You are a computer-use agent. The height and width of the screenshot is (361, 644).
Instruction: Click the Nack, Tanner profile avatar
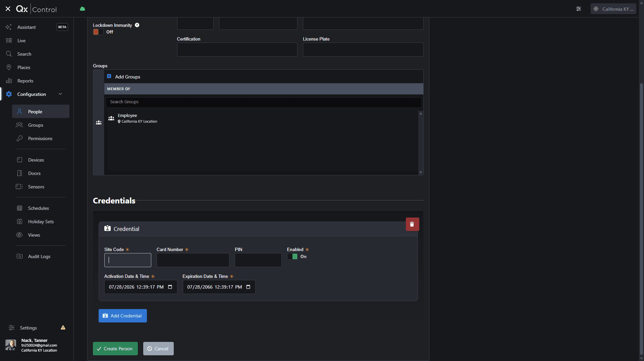pyautogui.click(x=11, y=345)
